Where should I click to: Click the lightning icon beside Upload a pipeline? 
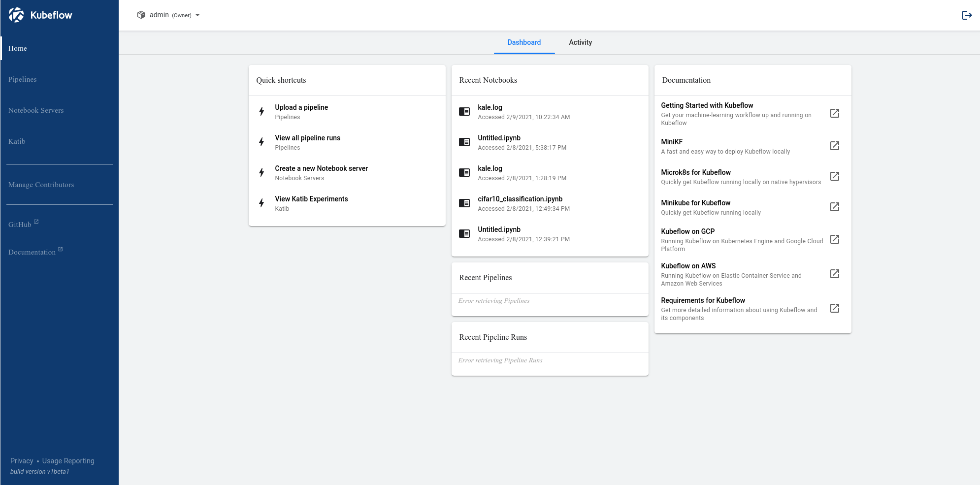click(261, 111)
